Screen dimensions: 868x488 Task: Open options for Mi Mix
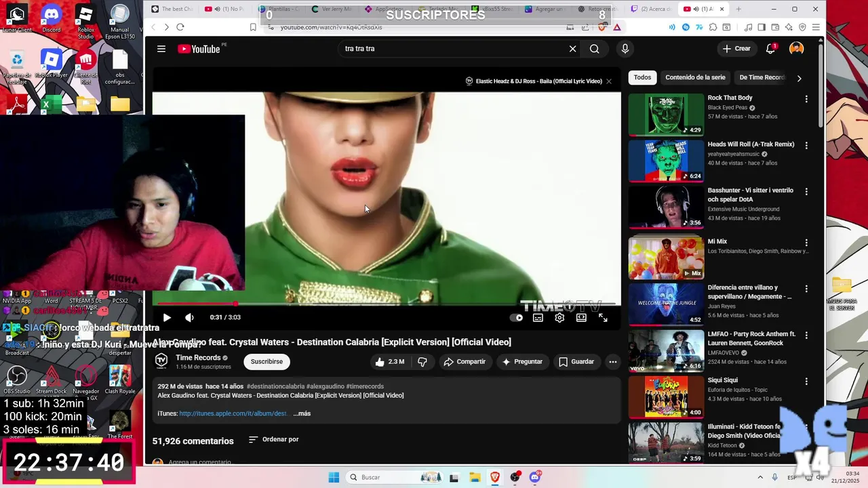[x=806, y=242]
